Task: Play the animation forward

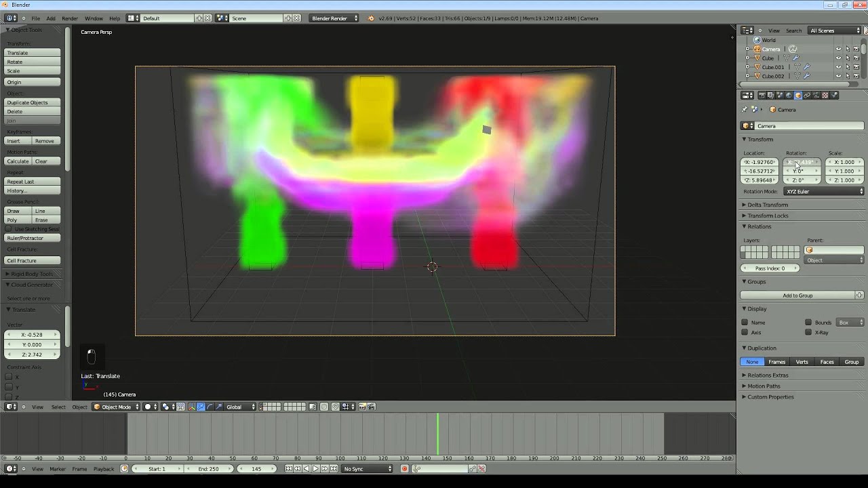Action: coord(315,468)
